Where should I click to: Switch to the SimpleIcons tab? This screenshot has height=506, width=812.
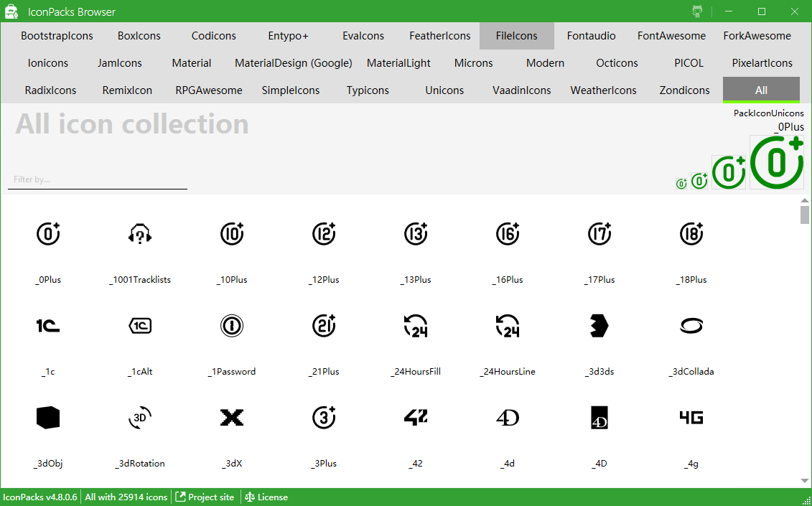coord(291,90)
